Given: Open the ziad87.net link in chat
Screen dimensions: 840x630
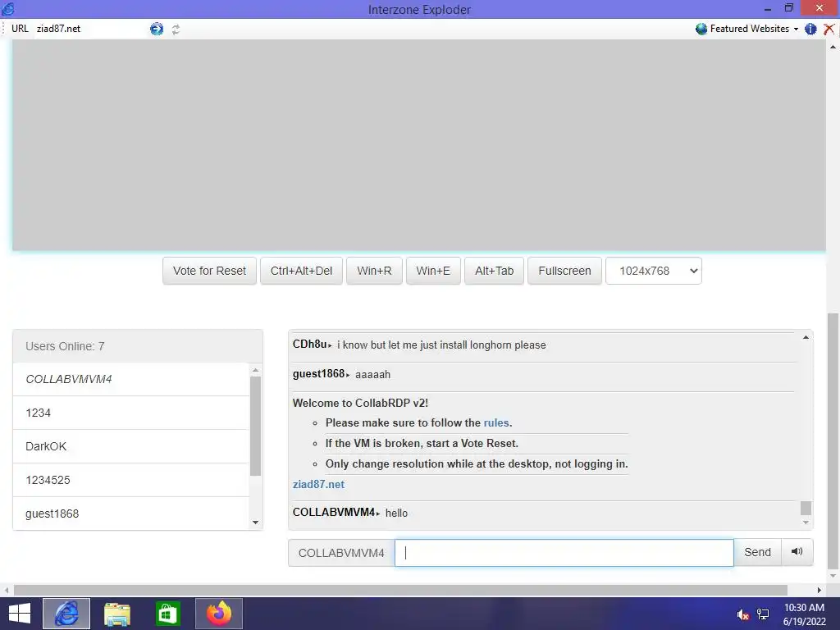Looking at the screenshot, I should pyautogui.click(x=318, y=484).
